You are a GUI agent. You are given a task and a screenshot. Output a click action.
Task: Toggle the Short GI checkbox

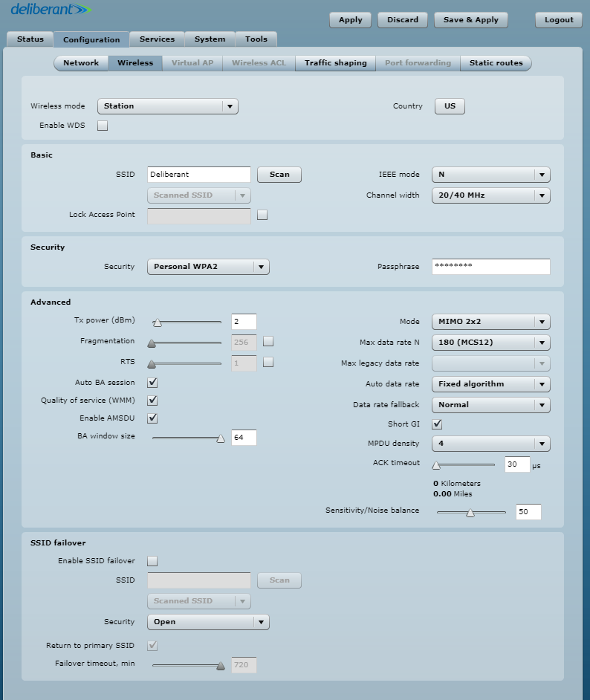coord(437,424)
